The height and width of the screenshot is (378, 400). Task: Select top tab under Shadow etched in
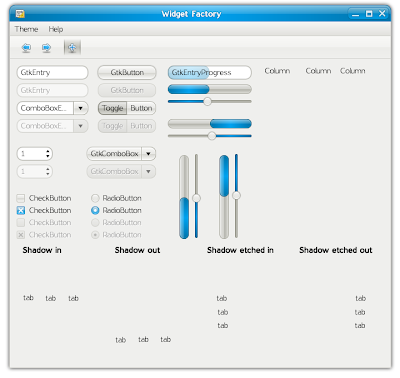click(222, 298)
